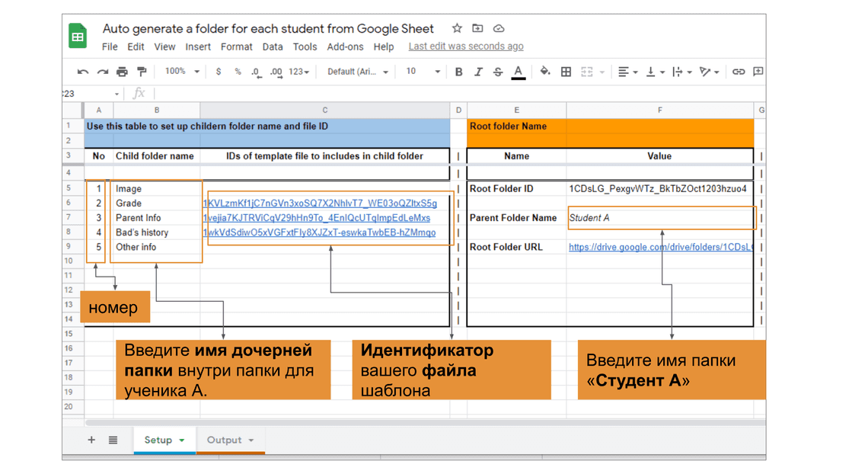Click the borders icon in toolbar
The height and width of the screenshot is (474, 868).
coord(566,72)
